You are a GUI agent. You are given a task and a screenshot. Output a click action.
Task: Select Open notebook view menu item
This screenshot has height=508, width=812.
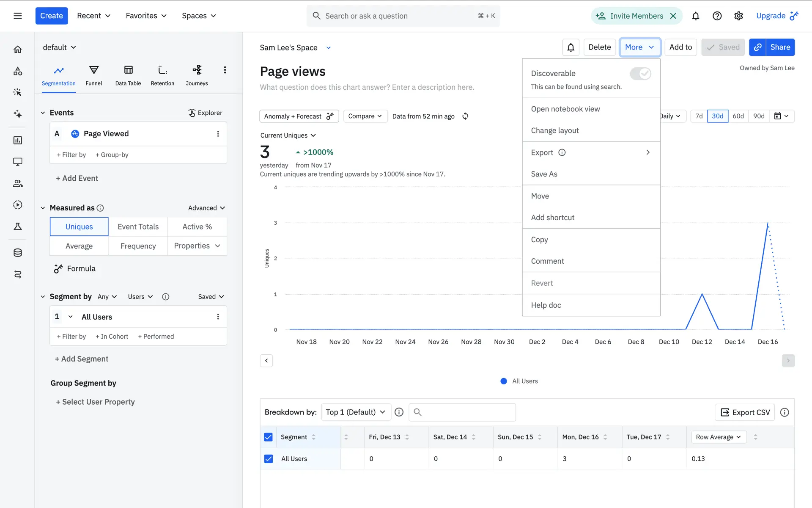pyautogui.click(x=565, y=109)
